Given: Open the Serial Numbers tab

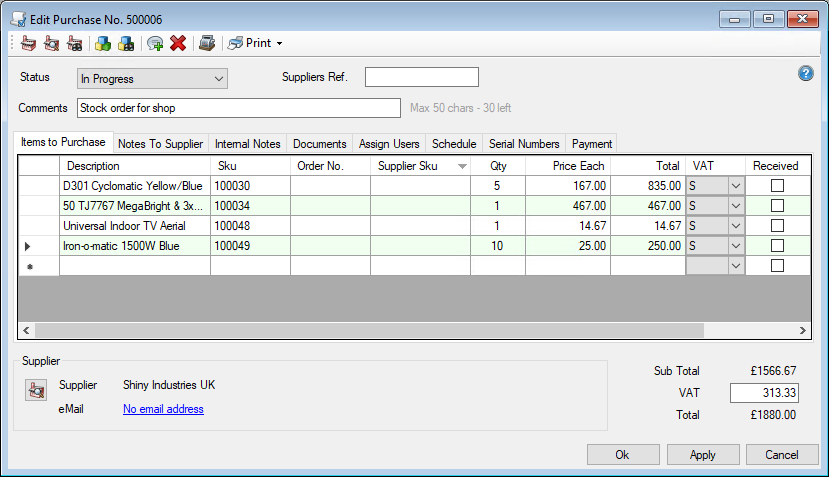Looking at the screenshot, I should click(524, 144).
